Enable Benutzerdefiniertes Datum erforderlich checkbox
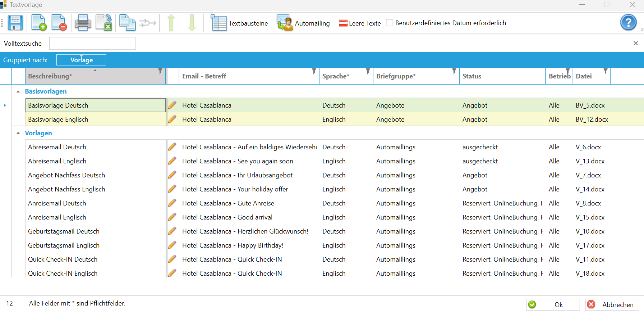 (390, 23)
